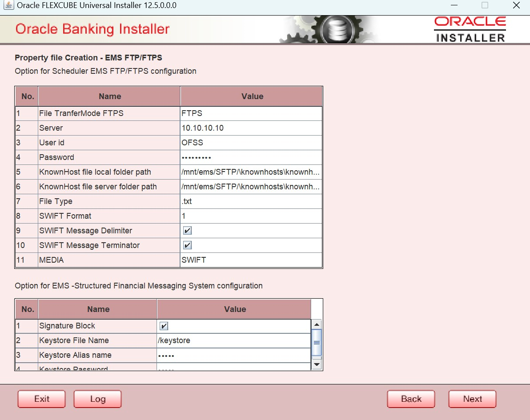The image size is (530, 420).
Task: Close the installer window
Action: tap(516, 5)
